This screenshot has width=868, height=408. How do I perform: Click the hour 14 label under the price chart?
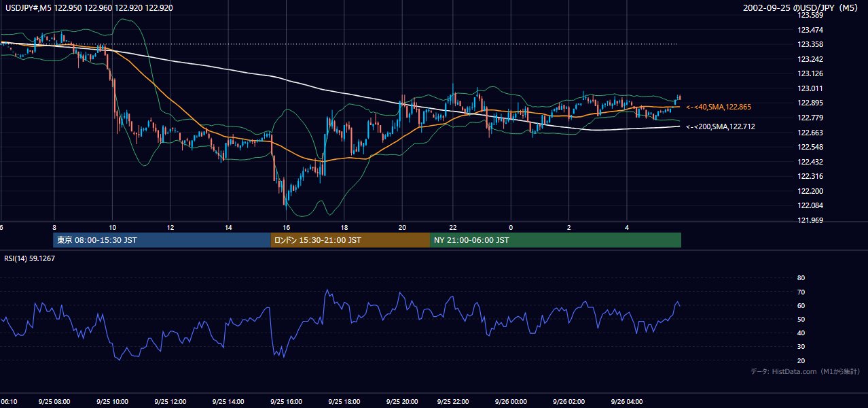(229, 227)
